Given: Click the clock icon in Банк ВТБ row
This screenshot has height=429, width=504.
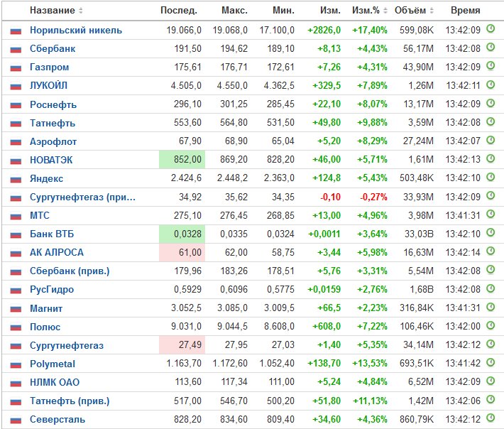Looking at the screenshot, I should click(x=491, y=233).
